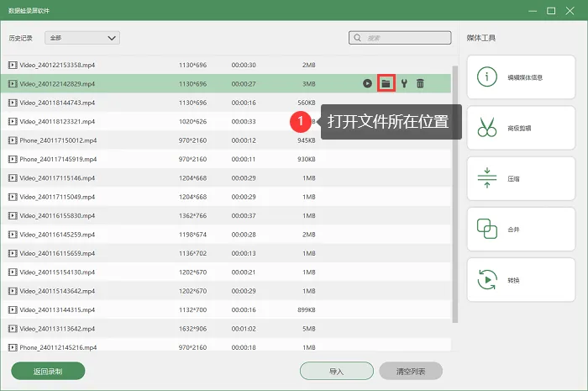This screenshot has width=588, height=391.
Task: Select row Video_240122153358.mp4
Action: 226,65
